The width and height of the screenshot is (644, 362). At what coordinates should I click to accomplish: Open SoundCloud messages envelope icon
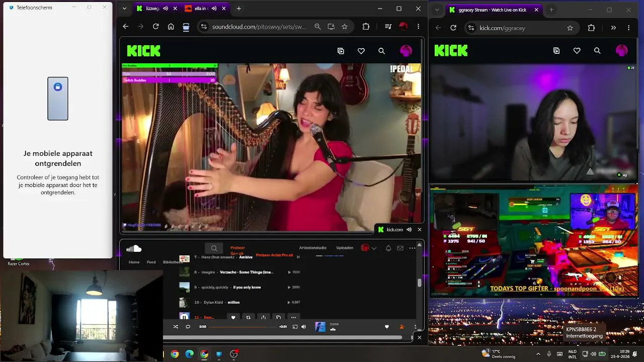click(x=400, y=248)
